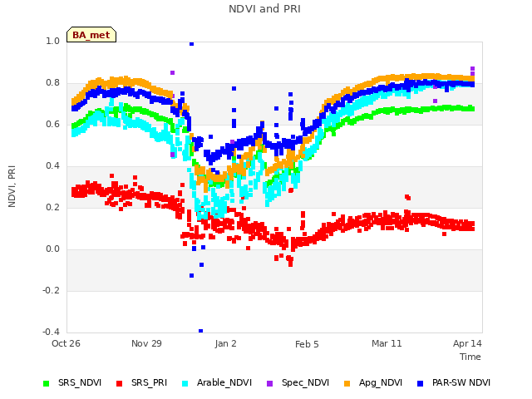Click the 0.2 y-axis tick label

click(x=52, y=208)
